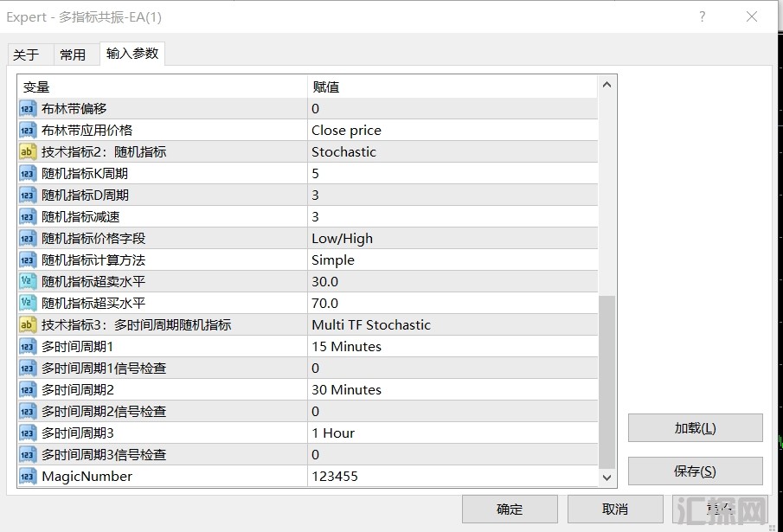Viewport: 783px width, 532px height.
Task: Click the icon beside 随机指标K周期
Action: click(27, 174)
